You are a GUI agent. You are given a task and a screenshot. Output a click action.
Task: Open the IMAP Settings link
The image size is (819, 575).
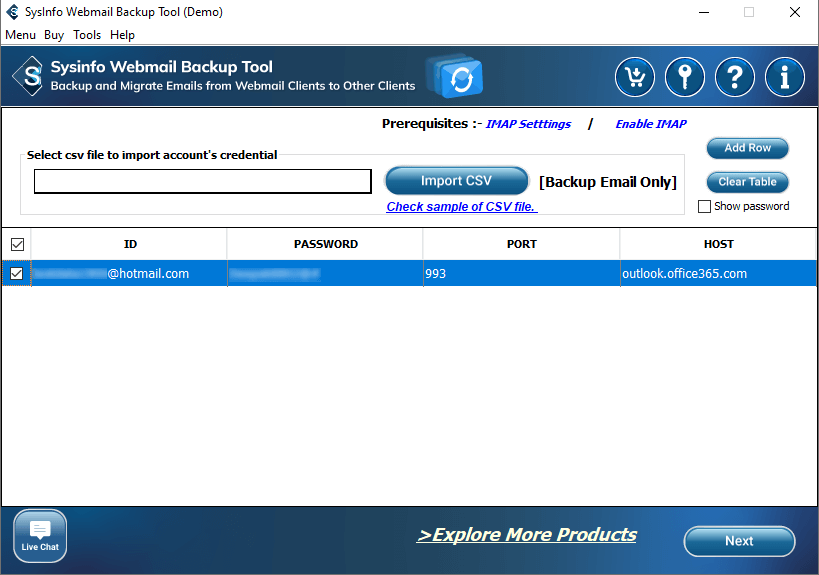tap(528, 124)
